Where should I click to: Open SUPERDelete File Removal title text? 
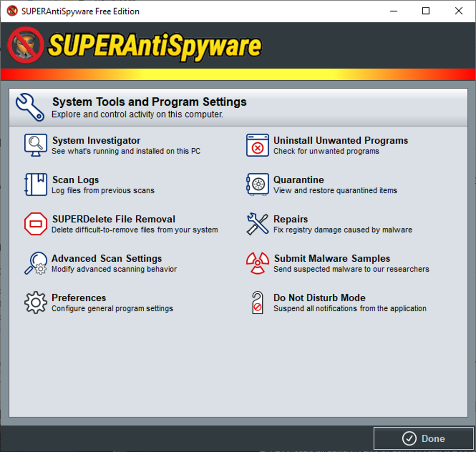[113, 219]
